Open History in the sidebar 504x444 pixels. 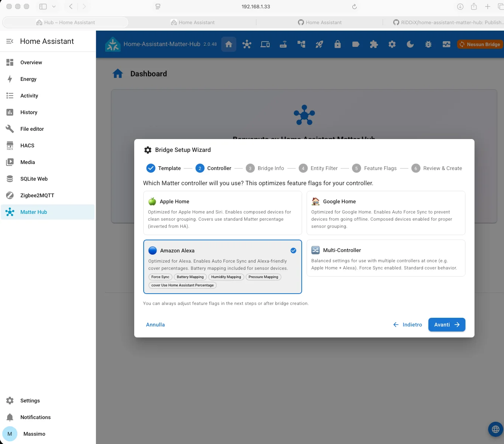(x=48, y=112)
